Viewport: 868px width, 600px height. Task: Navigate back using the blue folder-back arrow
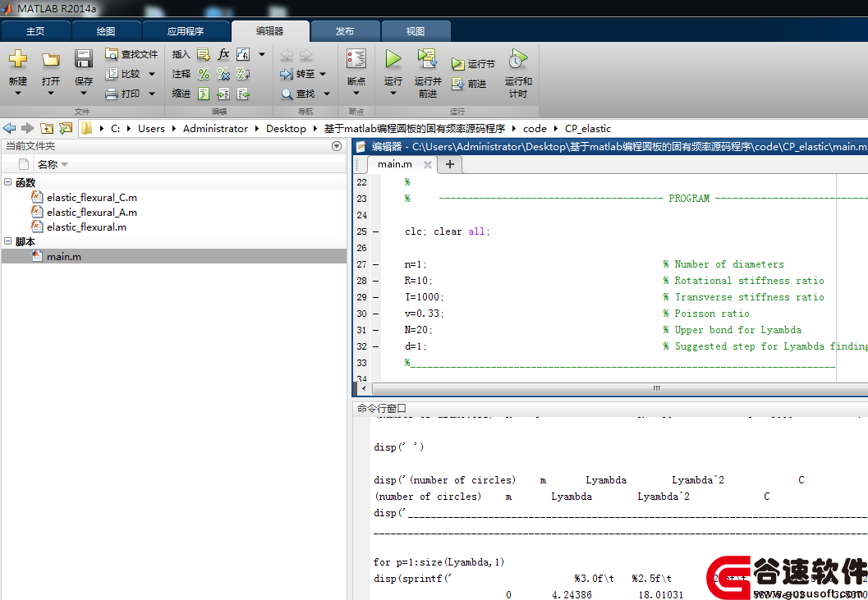click(9, 128)
